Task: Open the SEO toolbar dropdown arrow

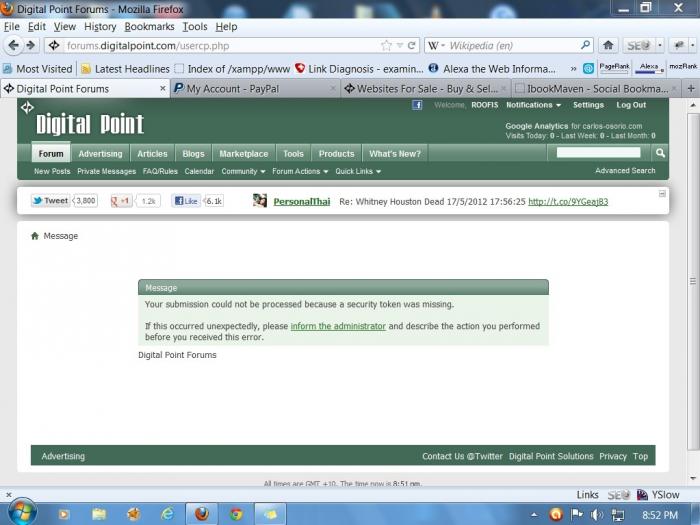Action: (x=660, y=46)
